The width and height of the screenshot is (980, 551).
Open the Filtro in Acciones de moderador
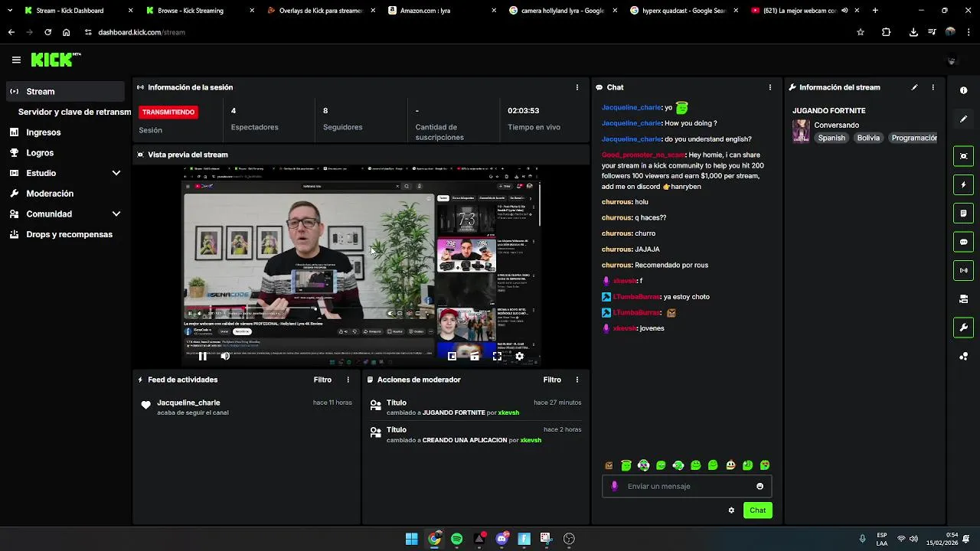coord(552,380)
